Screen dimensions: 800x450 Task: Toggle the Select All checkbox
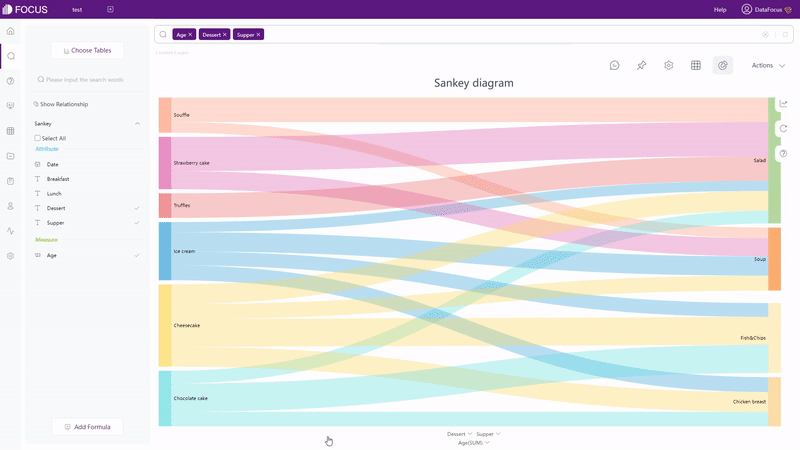click(37, 138)
